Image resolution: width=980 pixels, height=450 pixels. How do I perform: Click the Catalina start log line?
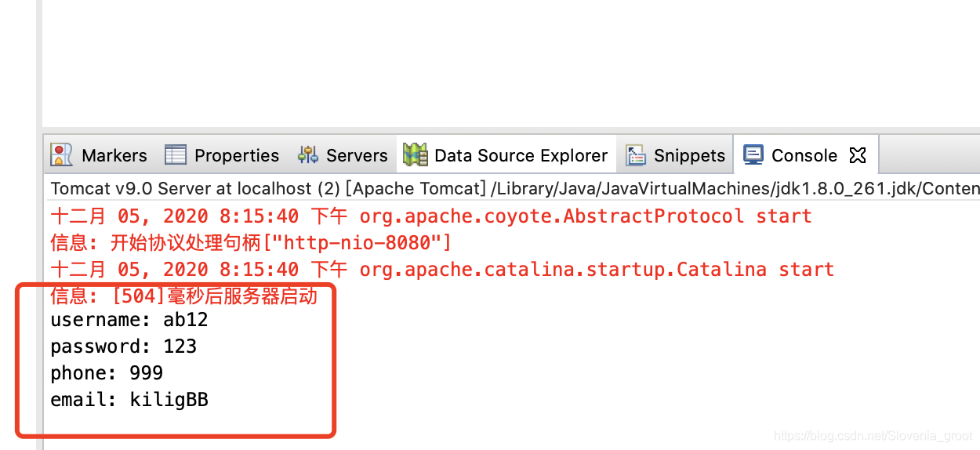point(442,270)
